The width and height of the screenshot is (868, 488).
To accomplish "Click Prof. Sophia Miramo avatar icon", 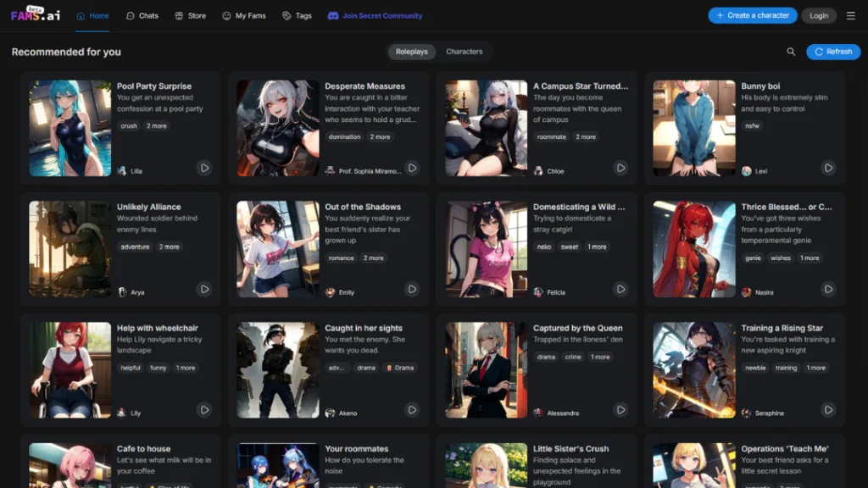I will tap(330, 171).
